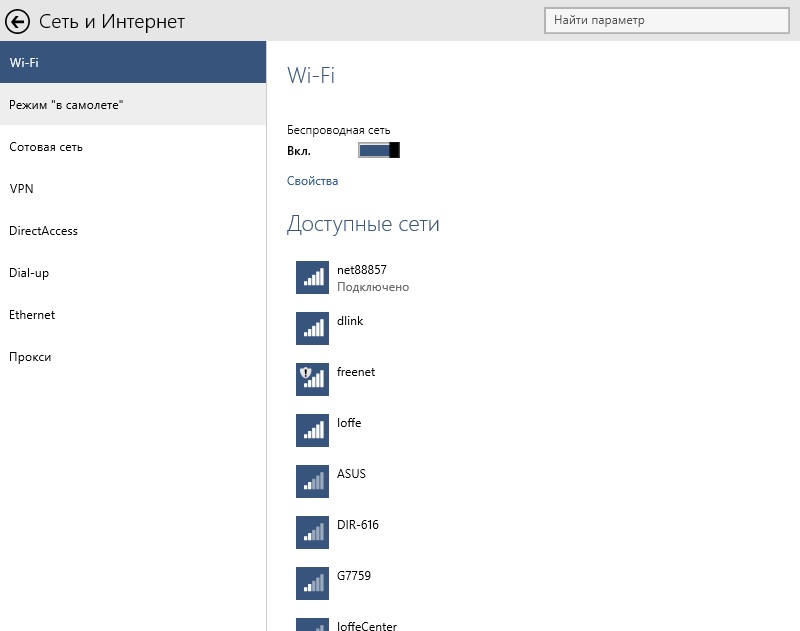Open the Свойства link

(x=312, y=181)
